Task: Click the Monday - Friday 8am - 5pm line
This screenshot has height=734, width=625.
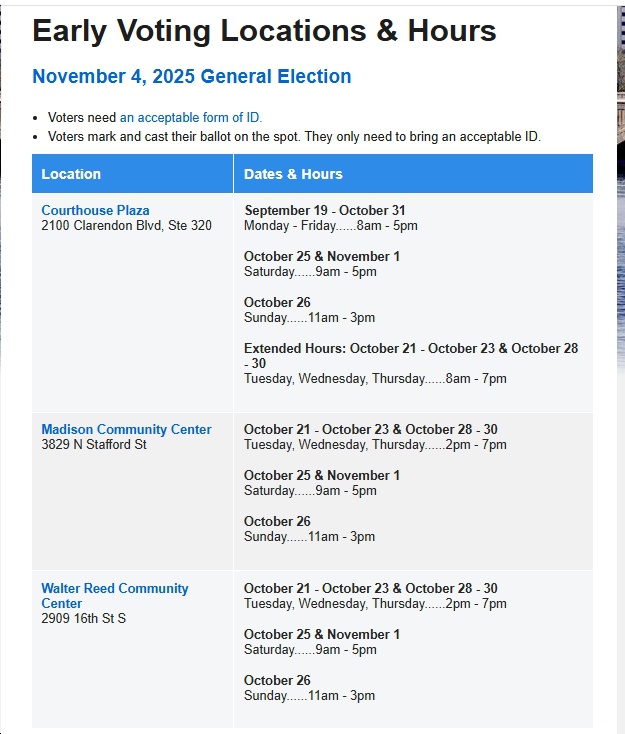Action: (330, 226)
